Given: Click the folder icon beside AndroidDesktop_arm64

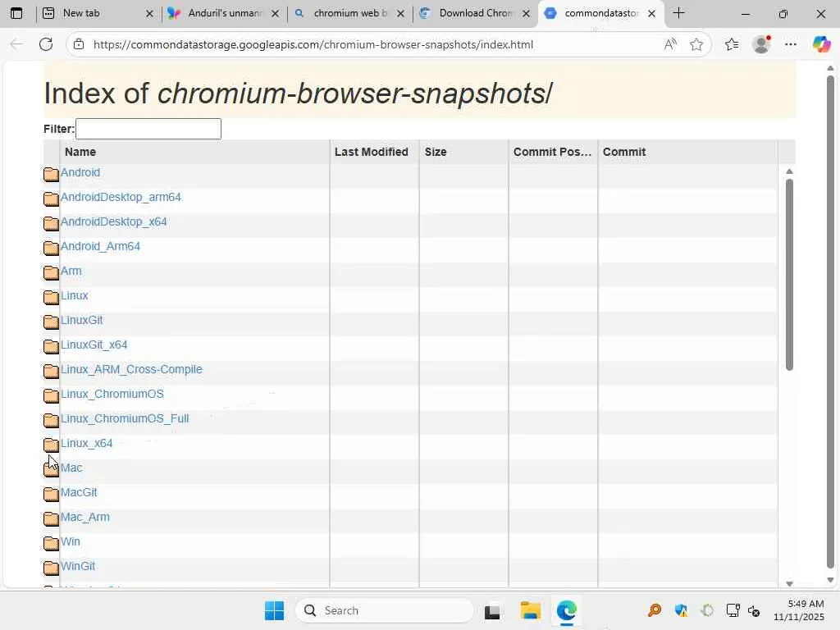Looking at the screenshot, I should point(51,199).
